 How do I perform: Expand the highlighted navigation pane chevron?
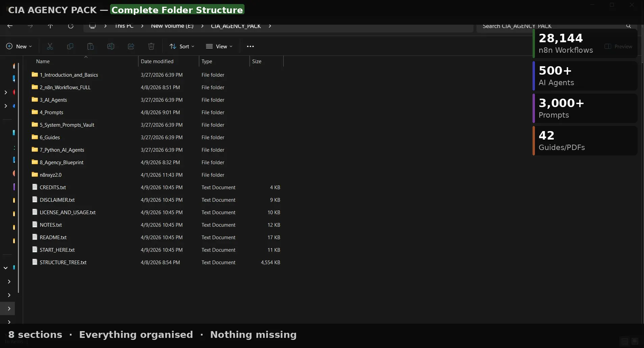click(x=9, y=308)
